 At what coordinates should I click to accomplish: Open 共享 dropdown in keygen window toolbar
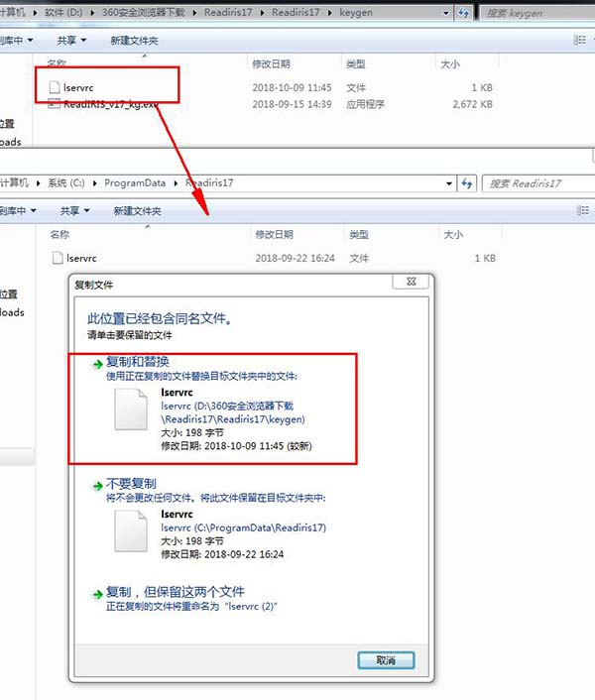[x=70, y=41]
